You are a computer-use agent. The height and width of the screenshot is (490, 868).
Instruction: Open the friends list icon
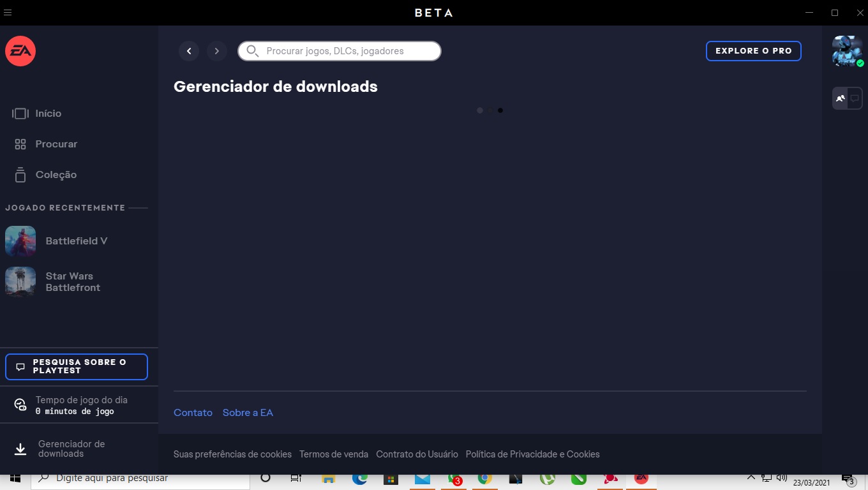coord(841,98)
